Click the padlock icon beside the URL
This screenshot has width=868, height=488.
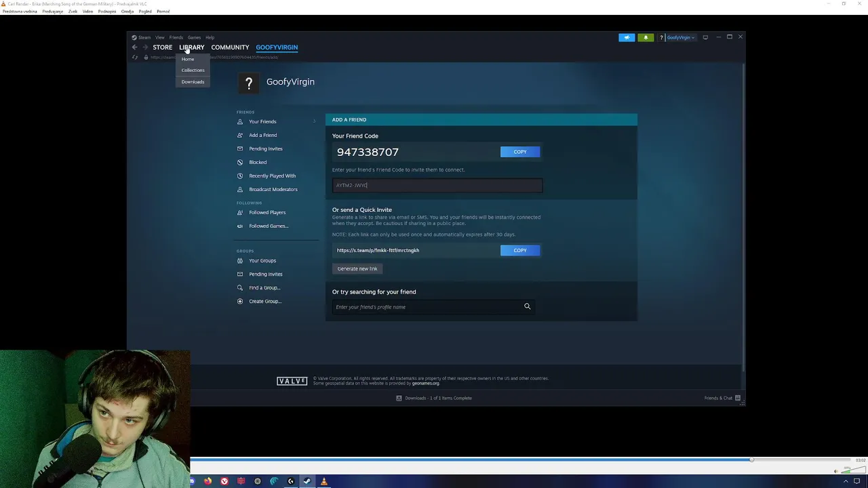click(145, 57)
